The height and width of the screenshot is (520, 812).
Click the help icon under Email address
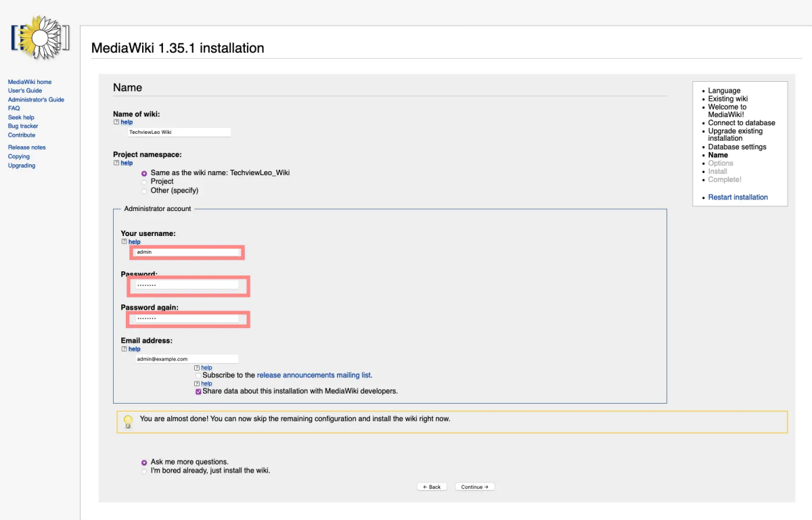124,349
